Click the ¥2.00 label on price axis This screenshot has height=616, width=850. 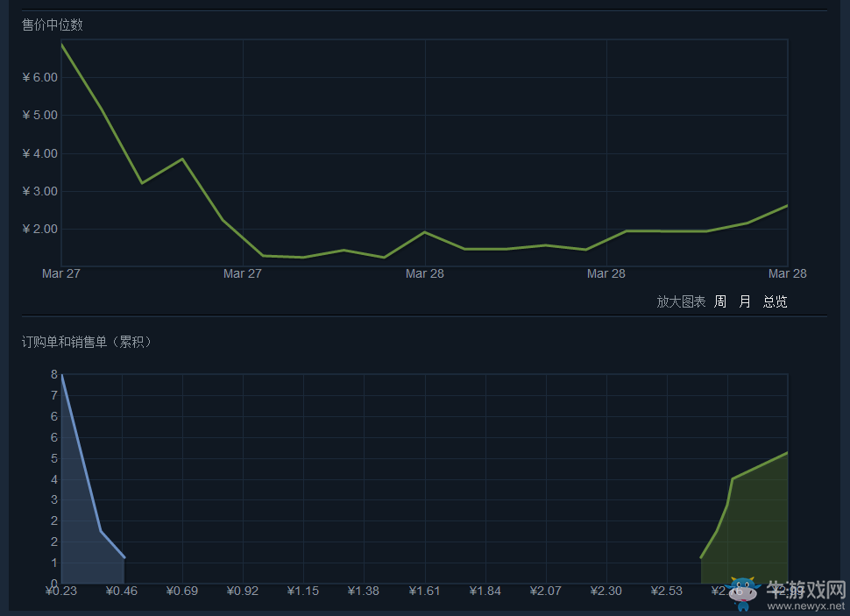point(39,229)
